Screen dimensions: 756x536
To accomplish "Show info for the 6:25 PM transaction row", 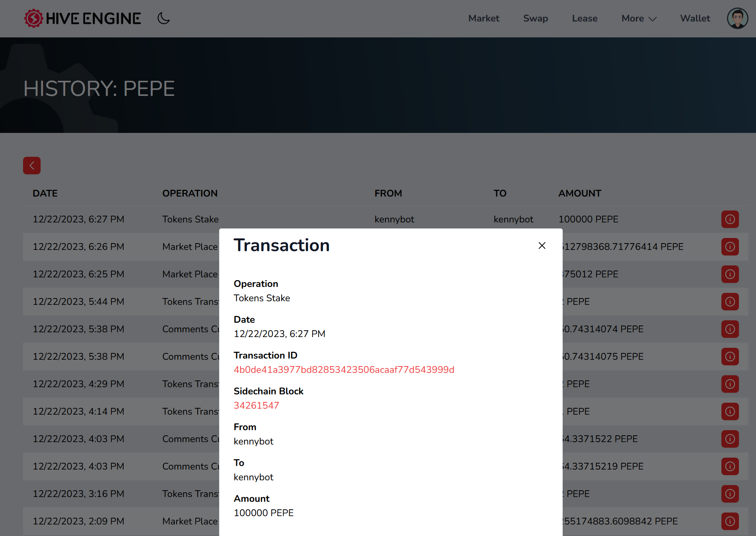I will (730, 274).
